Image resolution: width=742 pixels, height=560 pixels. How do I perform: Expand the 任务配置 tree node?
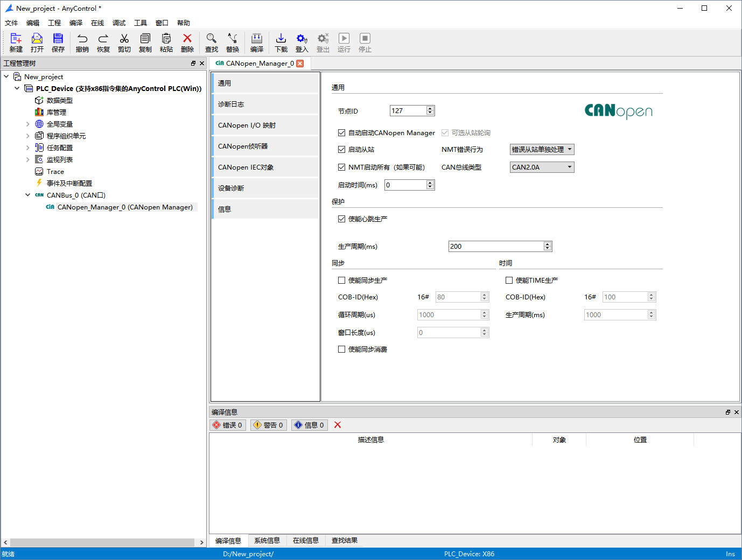tap(28, 148)
